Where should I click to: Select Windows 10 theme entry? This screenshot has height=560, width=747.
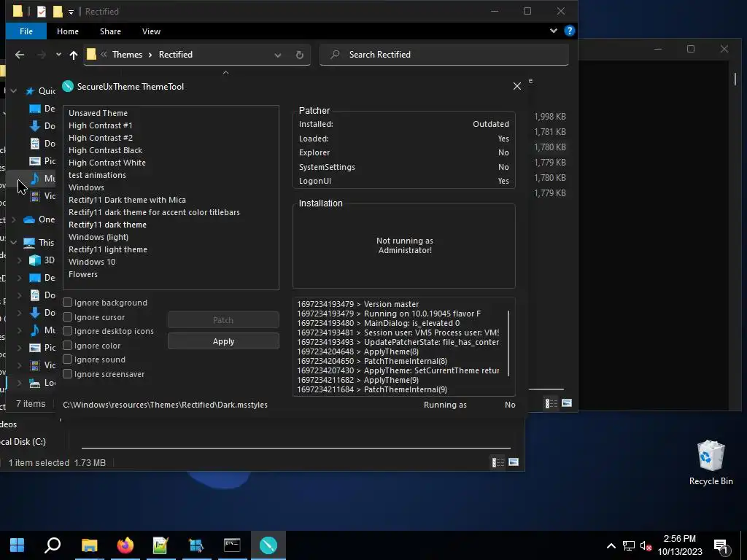92,262
